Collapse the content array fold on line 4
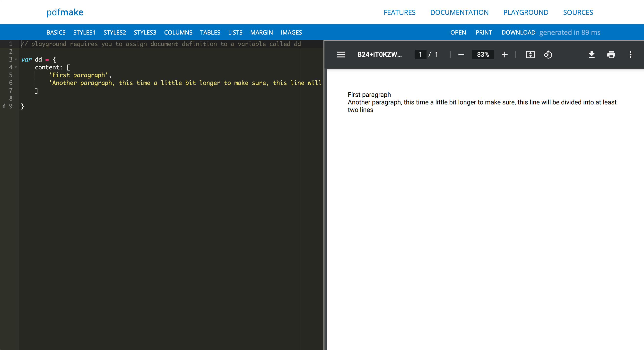This screenshot has width=644, height=350. [16, 67]
